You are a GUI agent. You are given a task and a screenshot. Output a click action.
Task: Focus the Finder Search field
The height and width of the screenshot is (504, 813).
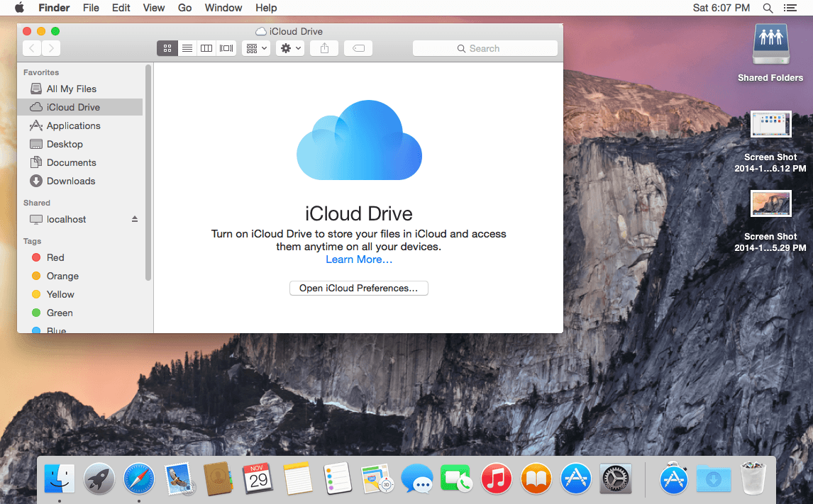(485, 48)
